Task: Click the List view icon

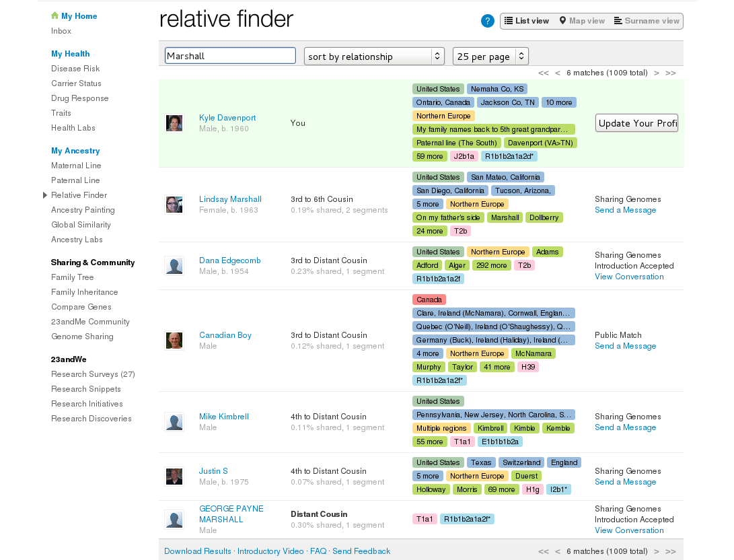Action: pos(509,21)
